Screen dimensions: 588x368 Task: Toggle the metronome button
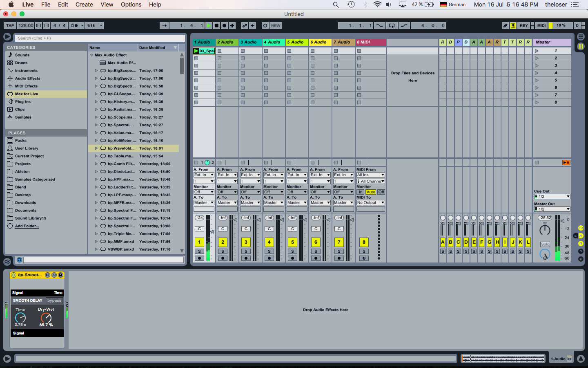(x=74, y=25)
